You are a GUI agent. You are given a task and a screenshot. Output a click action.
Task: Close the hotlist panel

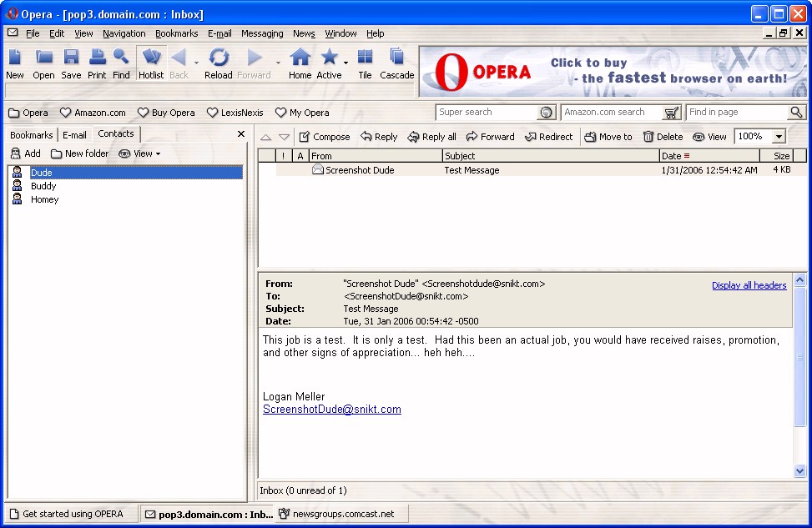coord(241,134)
